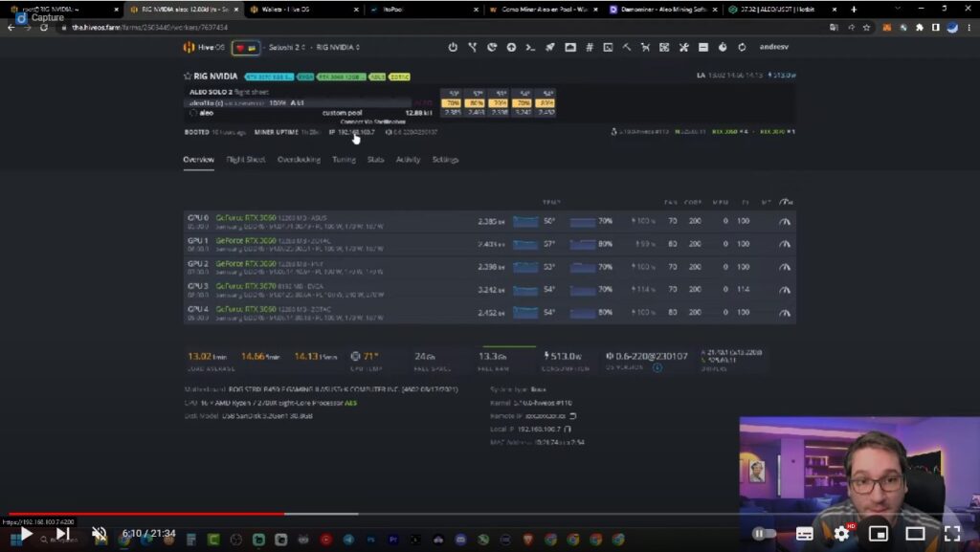Go back using the browser back arrow

11,28
